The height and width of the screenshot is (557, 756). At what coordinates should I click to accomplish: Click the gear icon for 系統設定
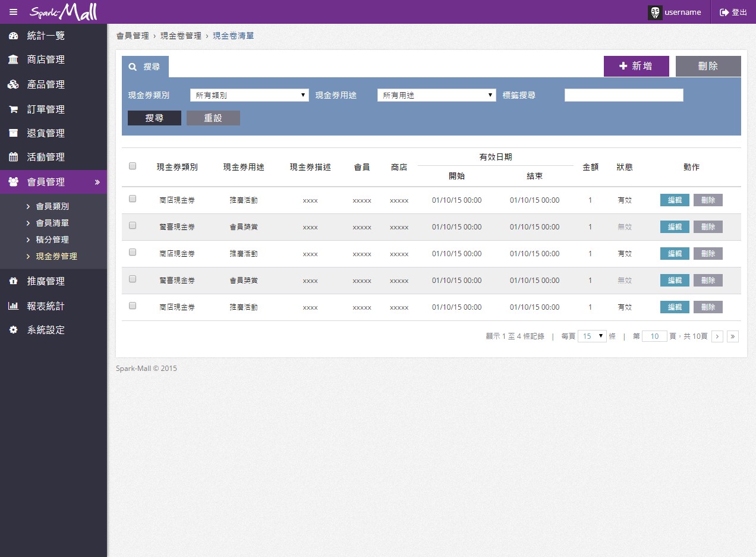click(x=13, y=329)
